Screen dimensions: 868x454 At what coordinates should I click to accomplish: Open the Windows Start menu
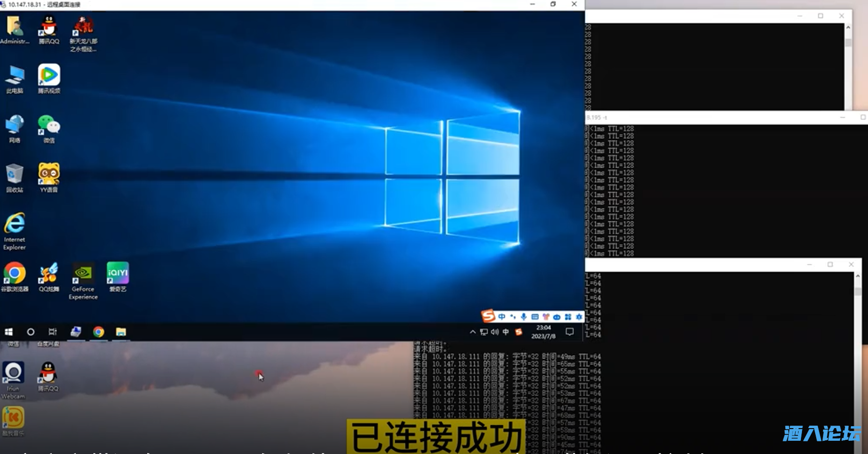[9, 332]
